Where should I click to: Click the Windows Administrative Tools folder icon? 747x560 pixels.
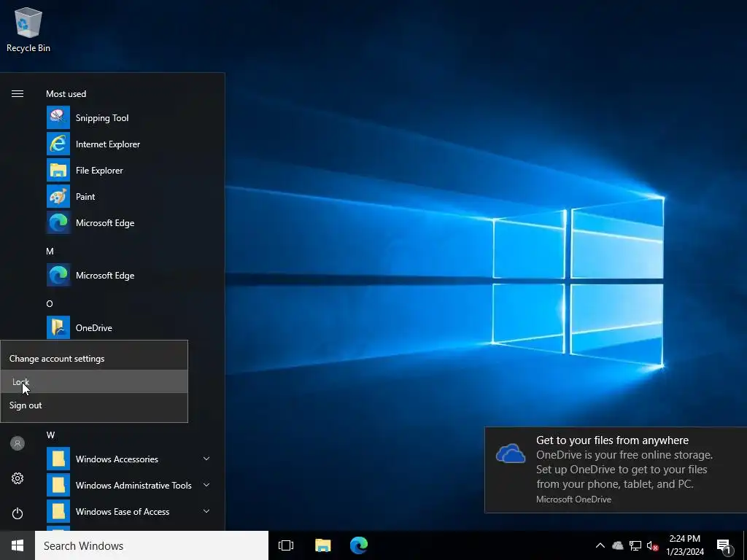click(x=58, y=485)
